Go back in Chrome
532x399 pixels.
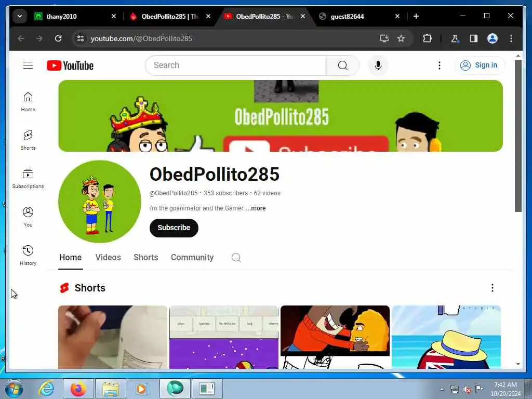tap(21, 38)
